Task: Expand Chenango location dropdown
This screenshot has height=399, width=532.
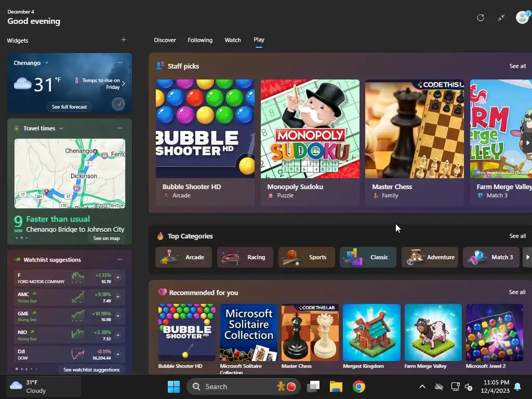Action: pos(46,63)
